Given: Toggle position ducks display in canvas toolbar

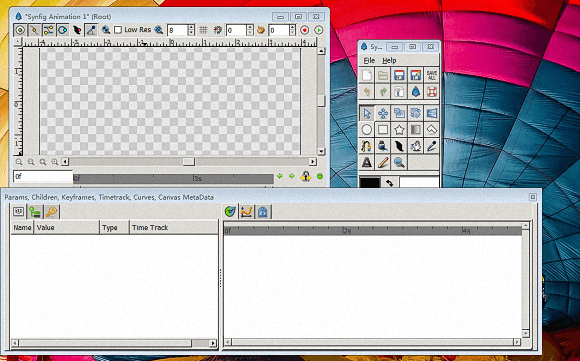Looking at the screenshot, I should click(x=20, y=30).
